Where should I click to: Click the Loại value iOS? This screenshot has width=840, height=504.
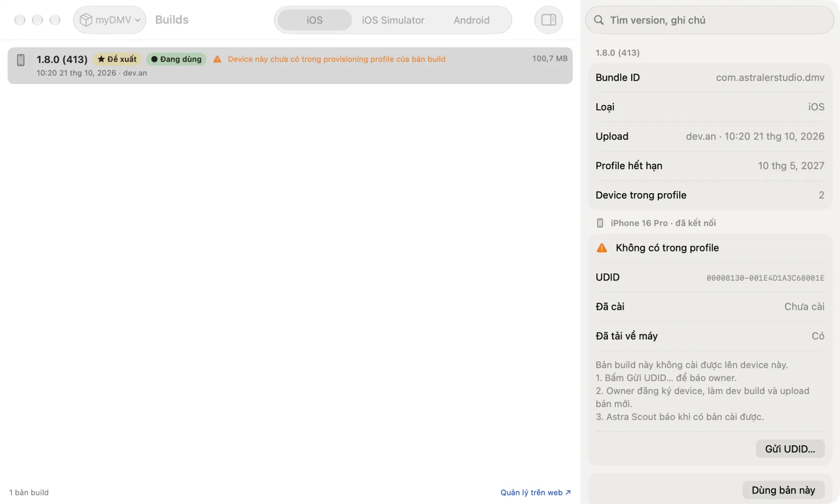[816, 107]
